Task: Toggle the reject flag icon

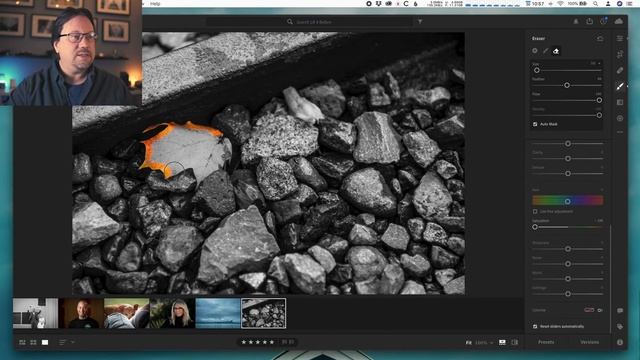Action: click(x=291, y=342)
